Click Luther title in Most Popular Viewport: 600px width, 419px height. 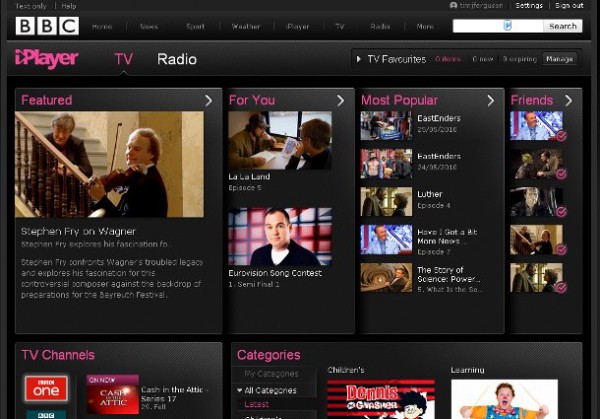click(430, 194)
